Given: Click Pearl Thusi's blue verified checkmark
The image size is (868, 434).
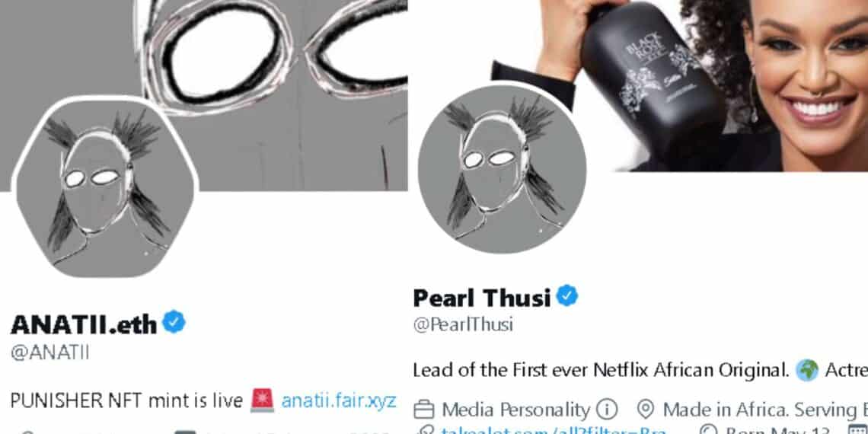Looking at the screenshot, I should coord(566,295).
